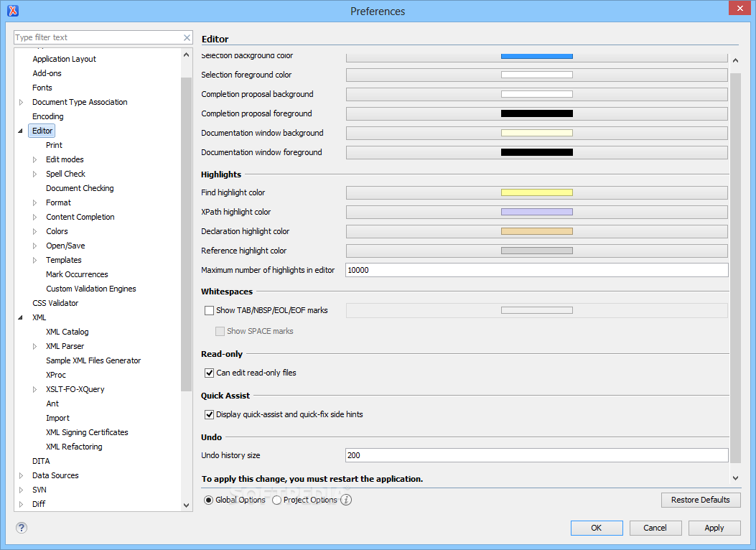Collapse the Editor tree node
The image size is (756, 550).
[20, 131]
